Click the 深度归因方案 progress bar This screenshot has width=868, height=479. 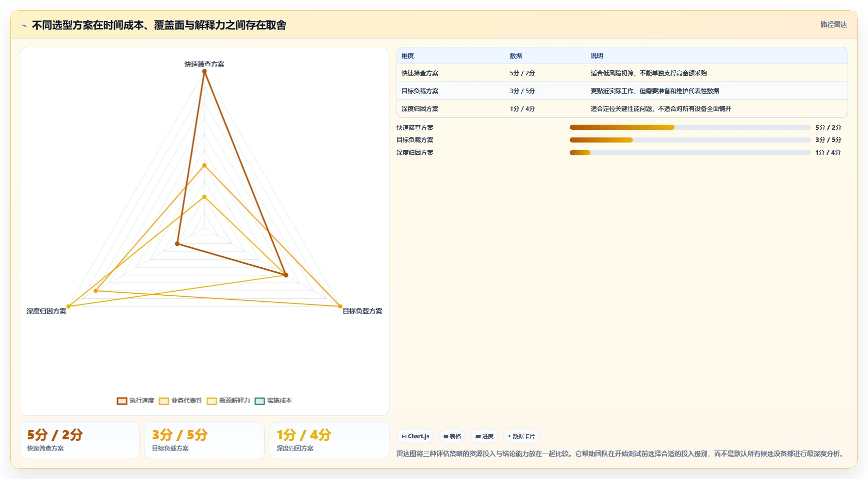pyautogui.click(x=690, y=153)
